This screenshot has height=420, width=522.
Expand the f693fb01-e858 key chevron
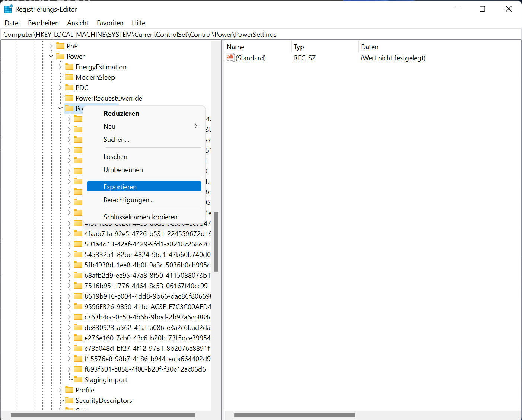tap(69, 369)
